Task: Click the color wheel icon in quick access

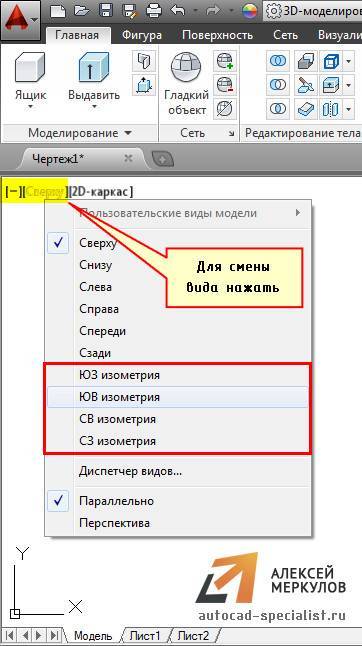Action: 249,11
